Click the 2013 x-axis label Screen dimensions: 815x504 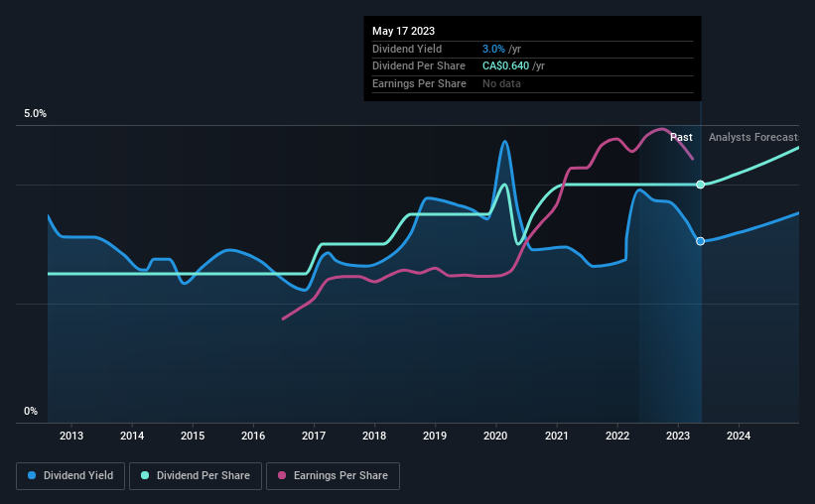[71, 436]
